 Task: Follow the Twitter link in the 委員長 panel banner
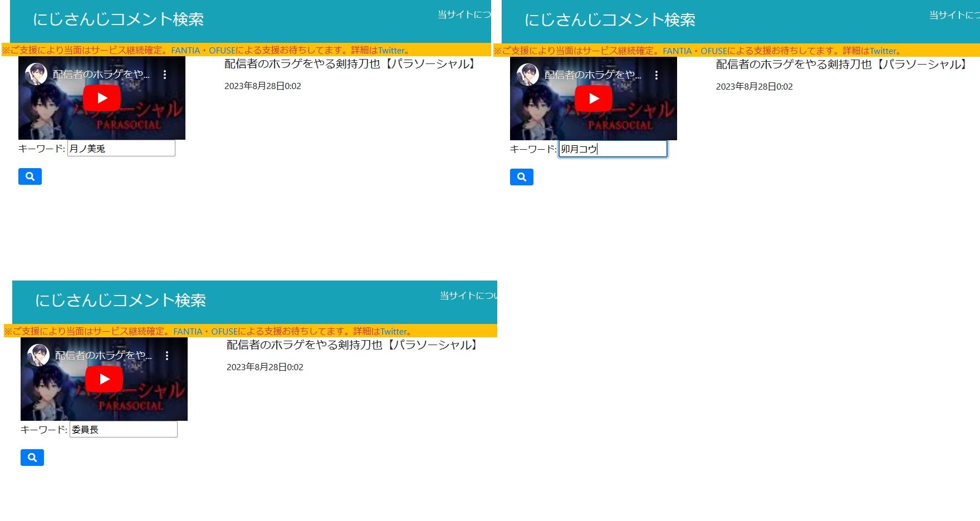(x=394, y=332)
